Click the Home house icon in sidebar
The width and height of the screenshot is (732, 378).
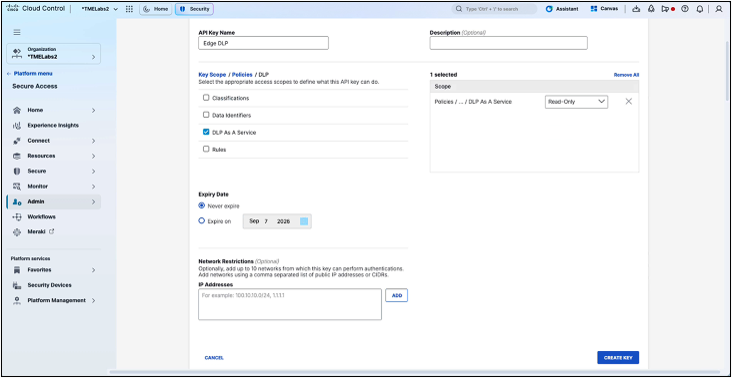pyautogui.click(x=17, y=111)
